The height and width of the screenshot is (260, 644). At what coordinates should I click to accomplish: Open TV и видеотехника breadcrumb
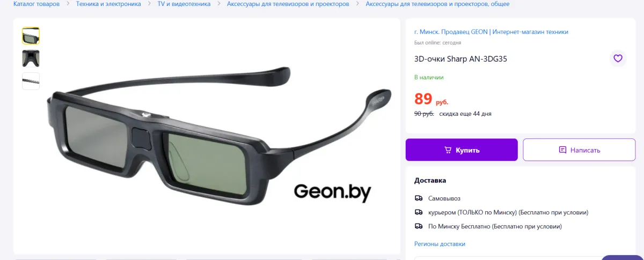tap(184, 4)
